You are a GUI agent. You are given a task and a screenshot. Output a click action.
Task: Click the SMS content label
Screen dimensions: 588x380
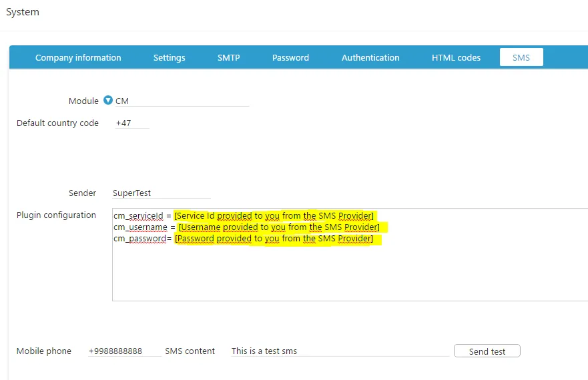coord(190,351)
